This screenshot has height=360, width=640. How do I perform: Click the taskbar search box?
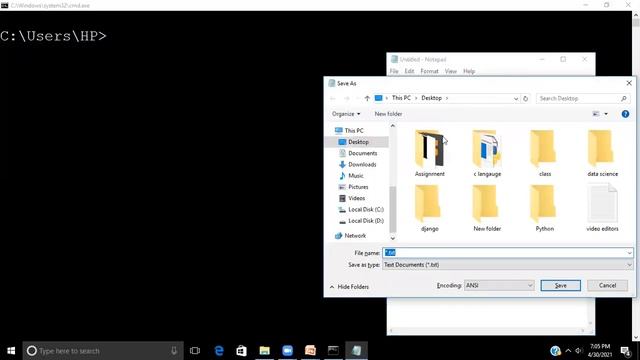(103, 351)
